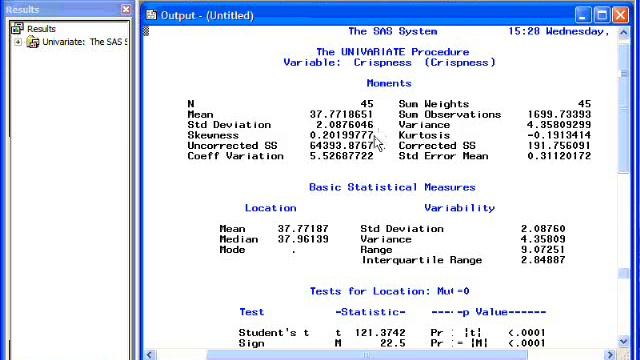Click the Sign statistic 22.5
This screenshot has height=360, width=640.
[x=393, y=343]
